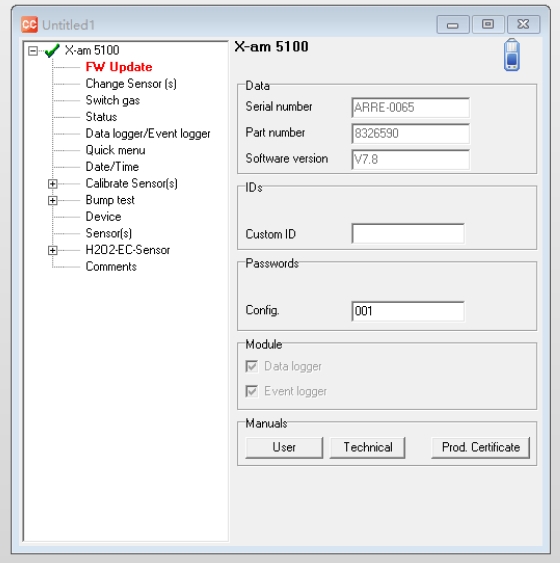560x563 pixels.
Task: Expand the Calibrate Sensor(s) node
Action: 52,184
